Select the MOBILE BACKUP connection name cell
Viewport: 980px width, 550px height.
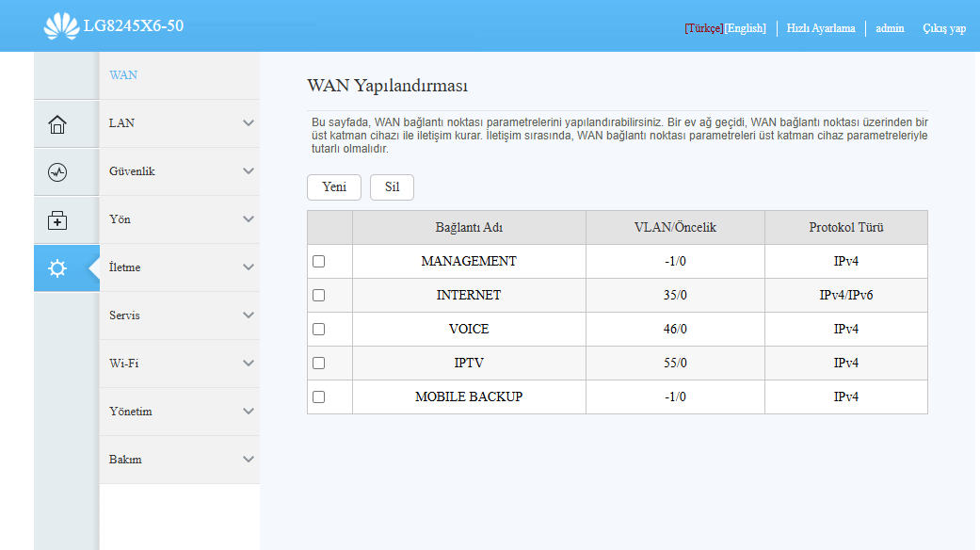click(x=469, y=396)
